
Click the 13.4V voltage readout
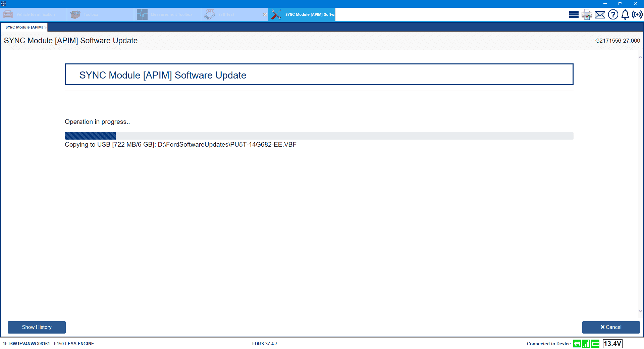point(613,344)
